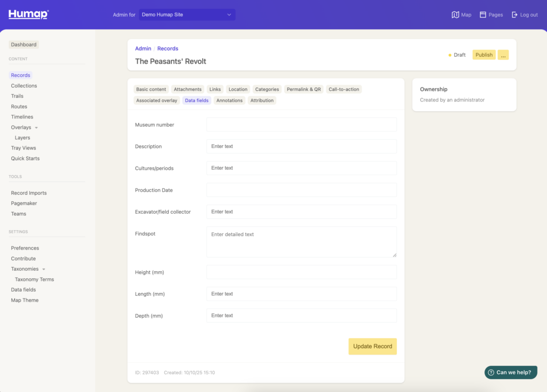Open the Pages icon in header
This screenshot has width=547, height=392.
coord(483,15)
